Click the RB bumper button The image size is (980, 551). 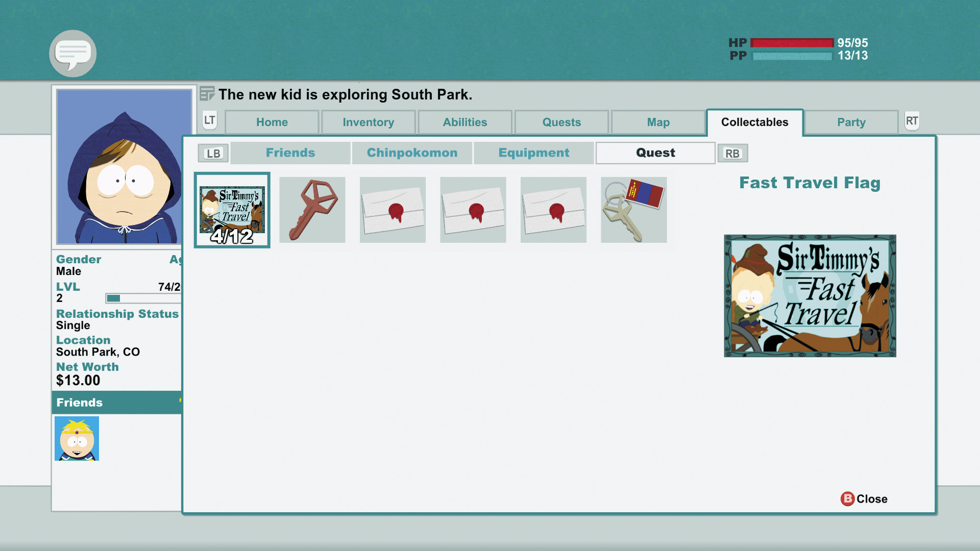[x=732, y=153]
